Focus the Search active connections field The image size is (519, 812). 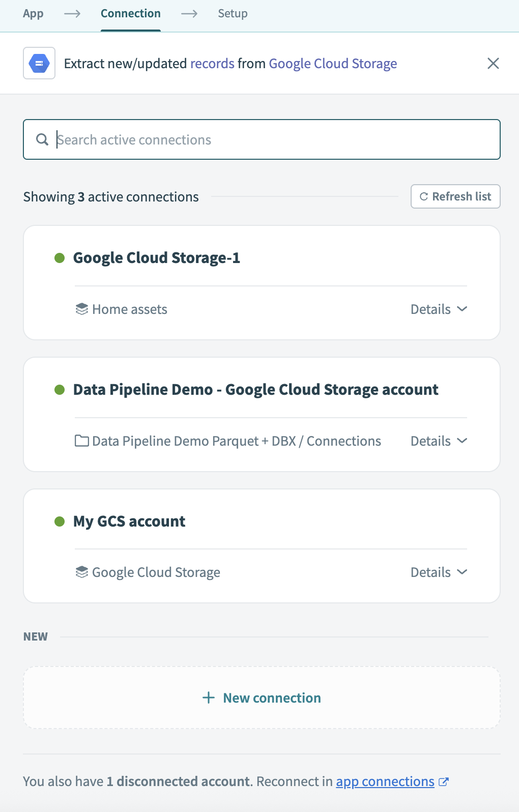tap(262, 139)
